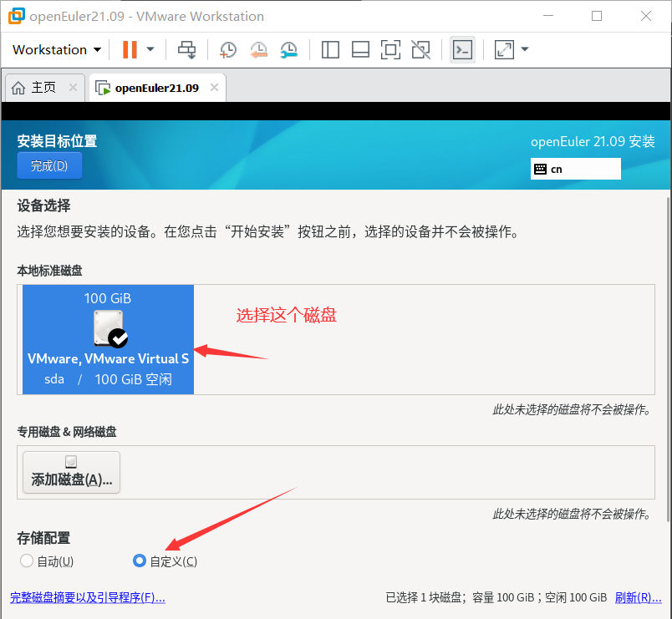Click the 添加磁盘(A)... button

pos(72,473)
